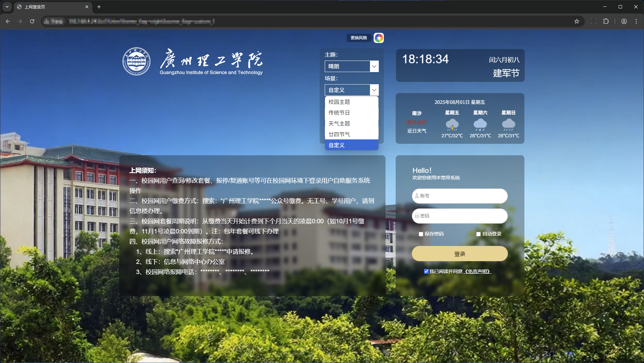This screenshot has width=644, height=363.
Task: Uncheck the 我已阅读并同意 agreement checkbox
Action: [x=426, y=271]
